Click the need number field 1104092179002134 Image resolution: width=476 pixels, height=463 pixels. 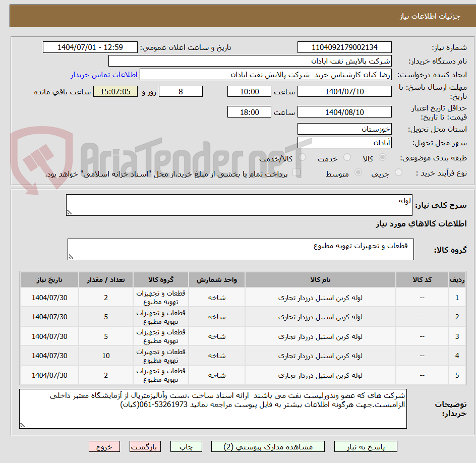pyautogui.click(x=344, y=47)
